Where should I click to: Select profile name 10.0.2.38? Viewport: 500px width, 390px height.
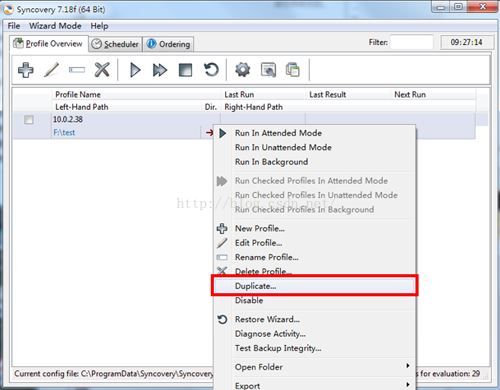pyautogui.click(x=68, y=119)
